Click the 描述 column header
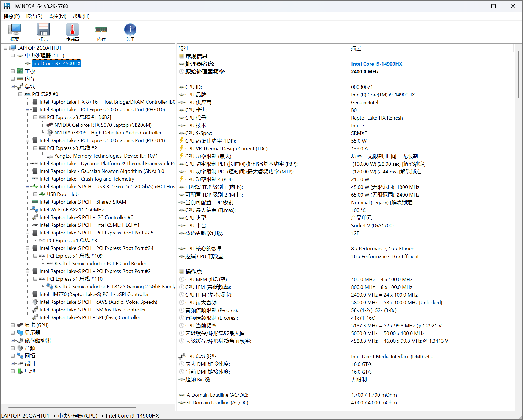Image resolution: width=523 pixels, height=420 pixels. [356, 48]
